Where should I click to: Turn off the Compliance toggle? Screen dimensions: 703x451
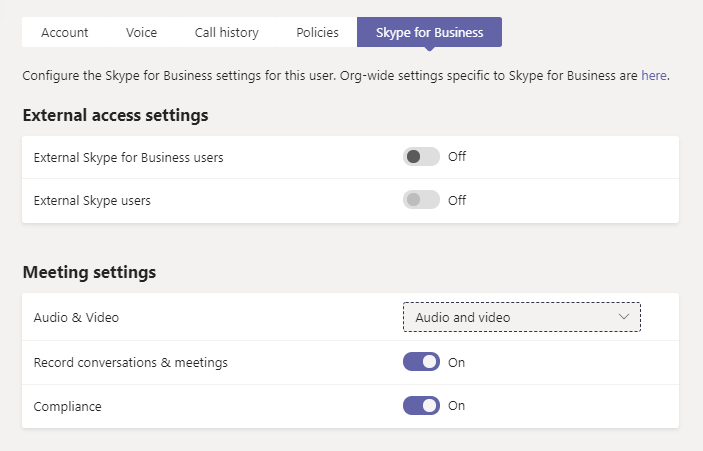pos(421,406)
